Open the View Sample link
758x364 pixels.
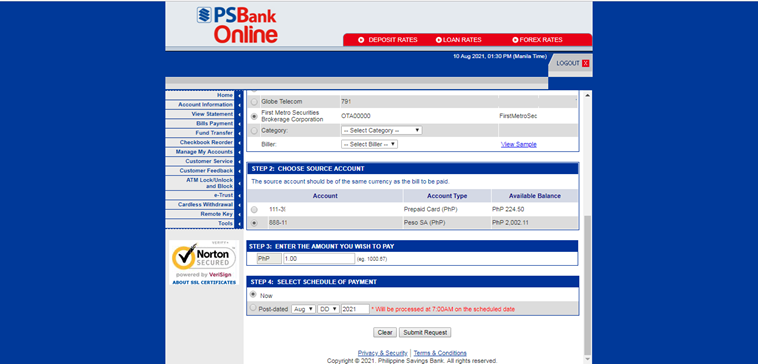519,145
